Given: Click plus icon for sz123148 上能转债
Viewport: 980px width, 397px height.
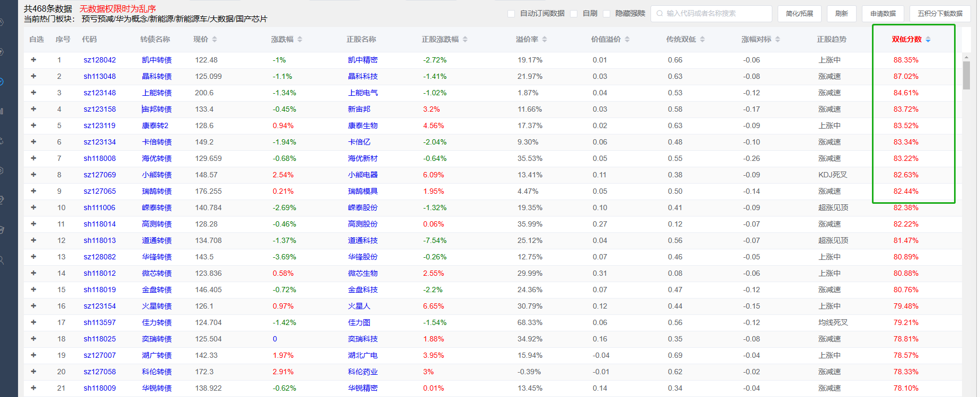Looking at the screenshot, I should [x=33, y=93].
